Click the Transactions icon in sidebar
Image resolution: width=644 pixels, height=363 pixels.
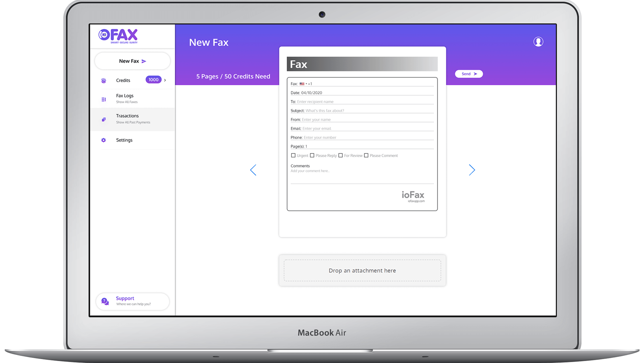(104, 117)
